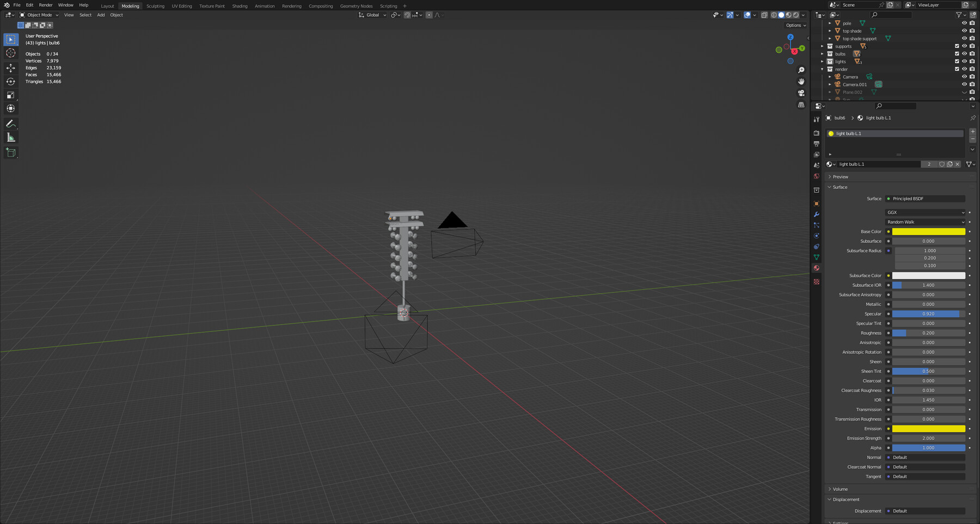Switch to the Shading workspace tab
This screenshot has width=980, height=524.
coord(240,6)
